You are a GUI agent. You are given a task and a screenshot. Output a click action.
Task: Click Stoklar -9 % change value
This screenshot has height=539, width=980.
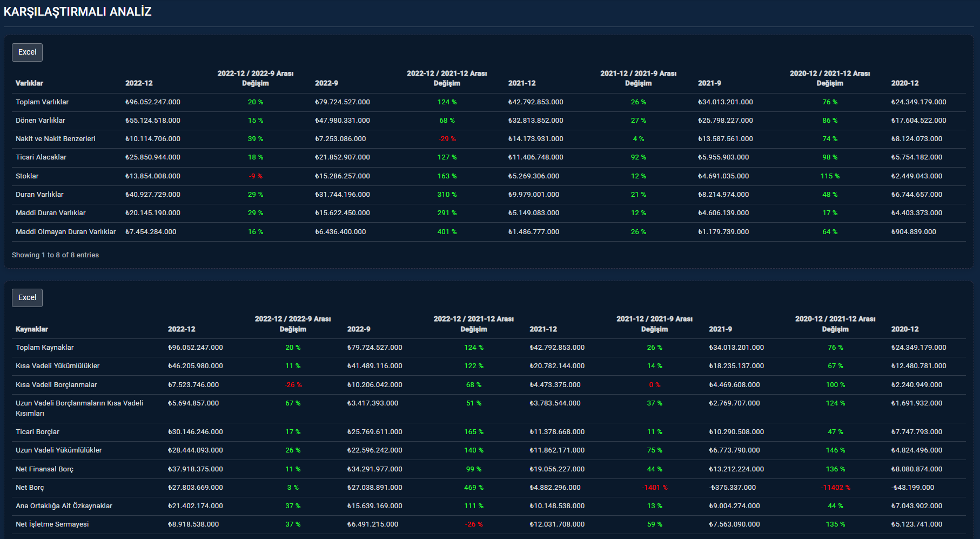256,176
